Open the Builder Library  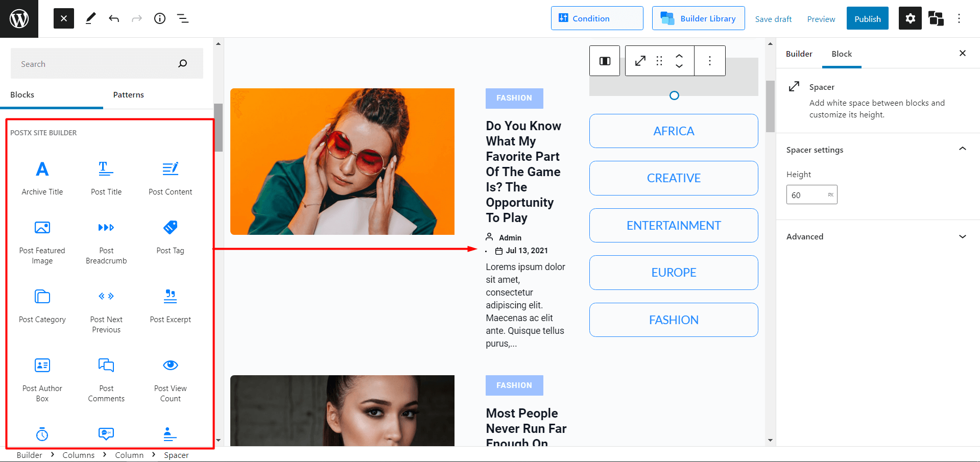coord(698,19)
